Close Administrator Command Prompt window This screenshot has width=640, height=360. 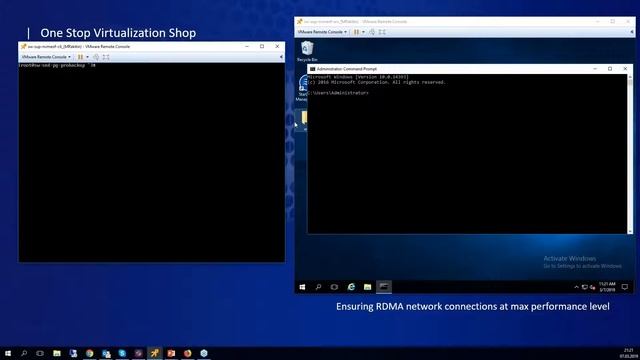click(625, 69)
